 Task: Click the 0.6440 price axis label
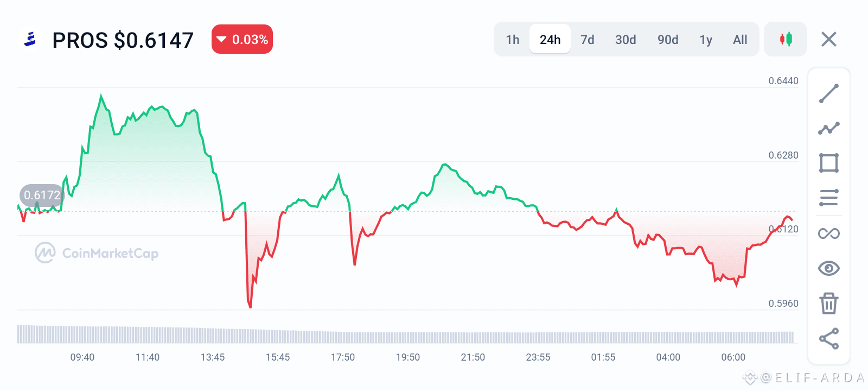tap(783, 81)
